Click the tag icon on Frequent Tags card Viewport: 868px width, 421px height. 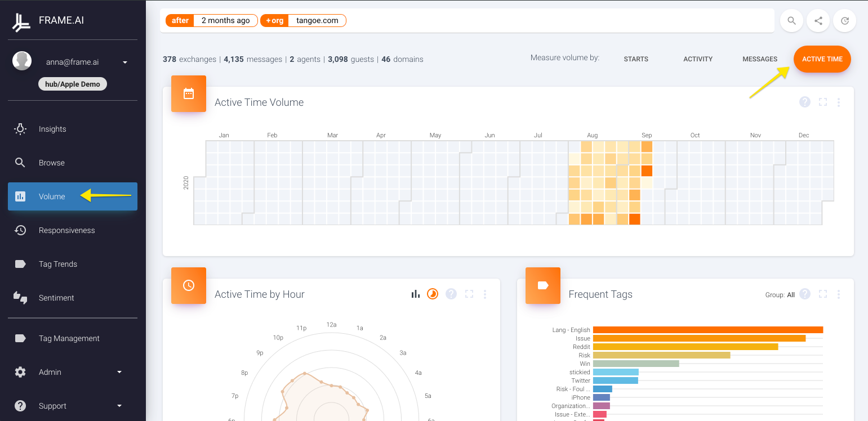coord(543,285)
